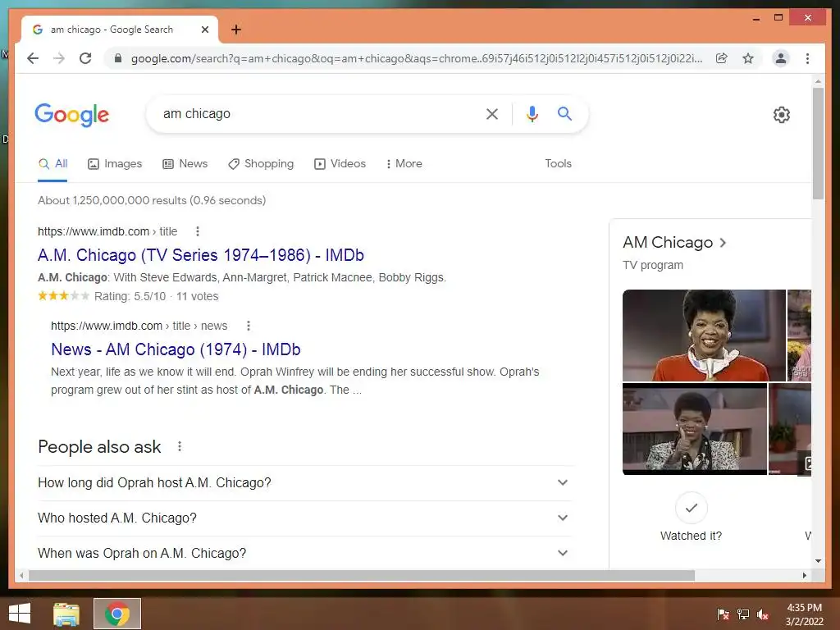This screenshot has height=630, width=840.
Task: Click the 'TV program' subtitle text
Action: point(652,265)
